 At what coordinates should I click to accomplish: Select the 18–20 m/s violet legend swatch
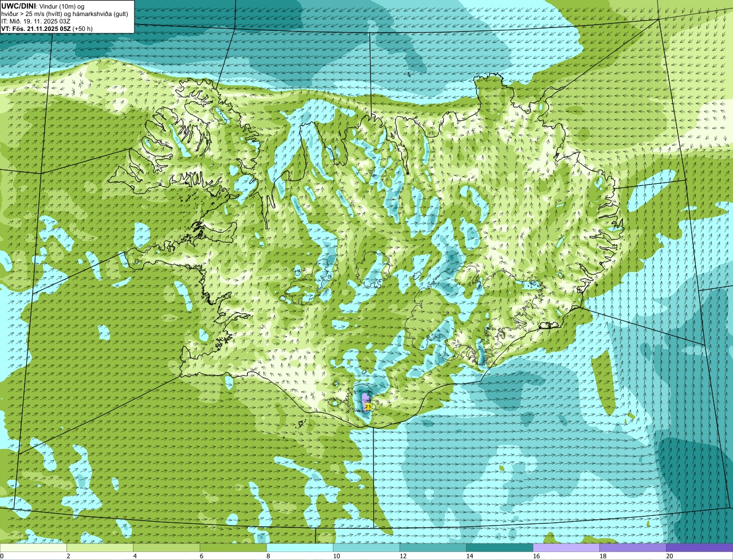click(633, 548)
